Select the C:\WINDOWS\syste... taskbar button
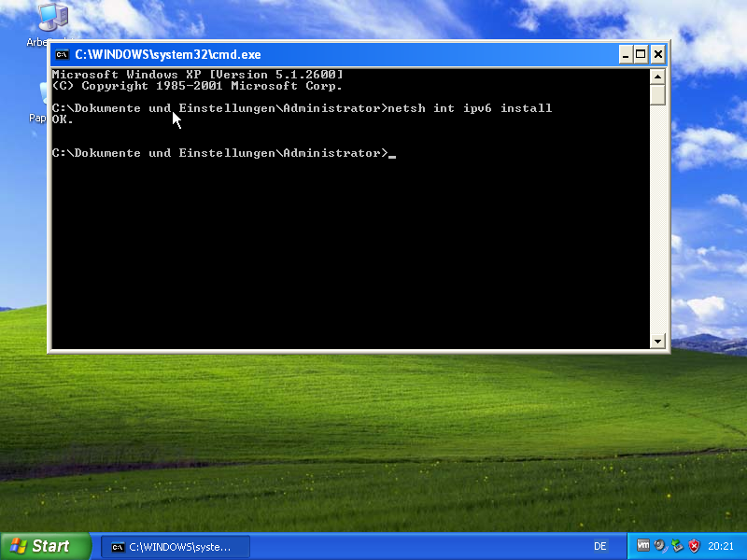The height and width of the screenshot is (560, 747). (176, 547)
